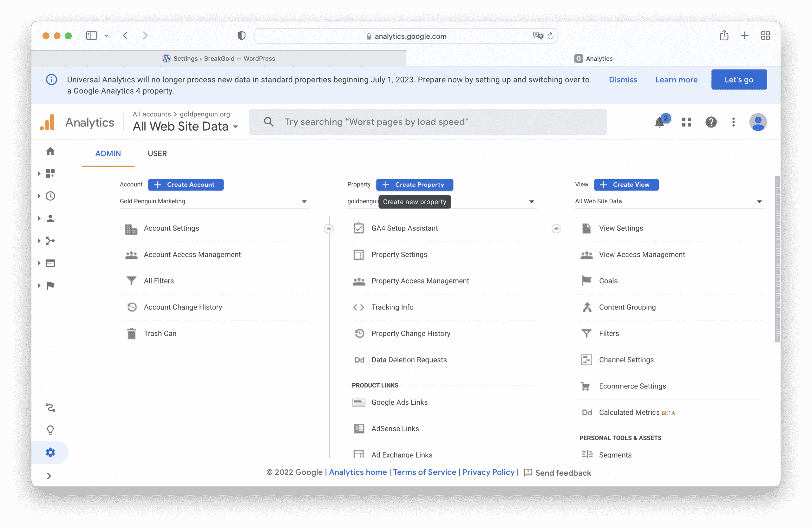Expand the left navigation chevron
This screenshot has height=528, width=812.
coord(49,476)
